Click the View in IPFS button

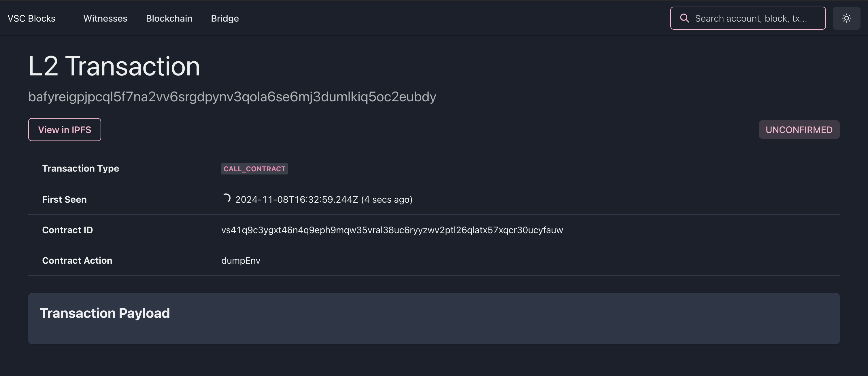(x=64, y=130)
